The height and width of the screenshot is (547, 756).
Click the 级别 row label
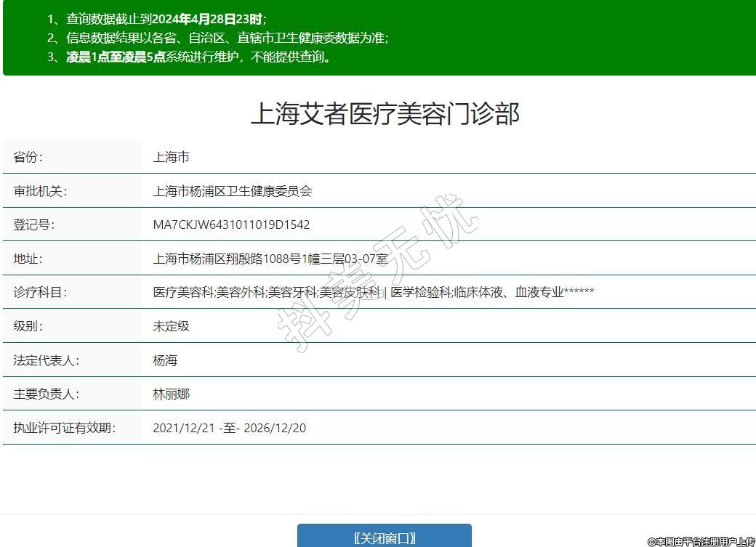tap(28, 326)
